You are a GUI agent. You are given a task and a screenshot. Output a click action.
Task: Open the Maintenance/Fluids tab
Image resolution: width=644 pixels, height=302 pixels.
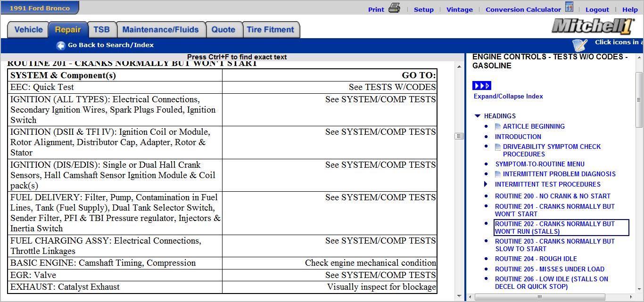160,30
